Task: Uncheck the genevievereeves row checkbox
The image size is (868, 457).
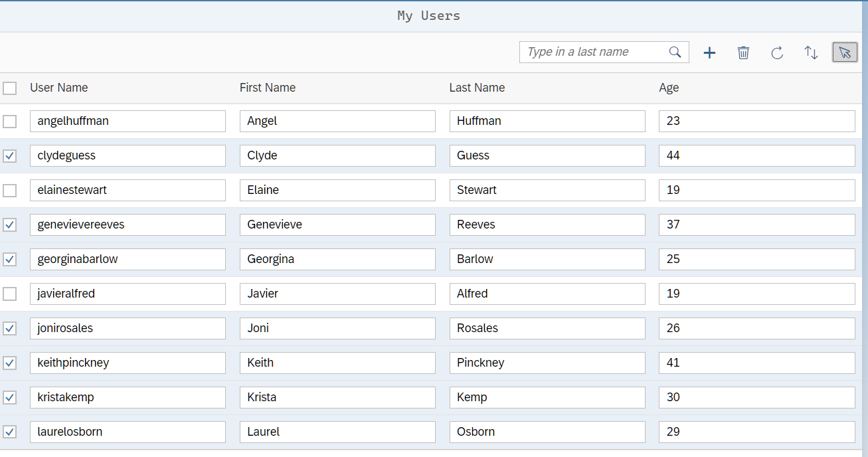Action: (x=10, y=225)
